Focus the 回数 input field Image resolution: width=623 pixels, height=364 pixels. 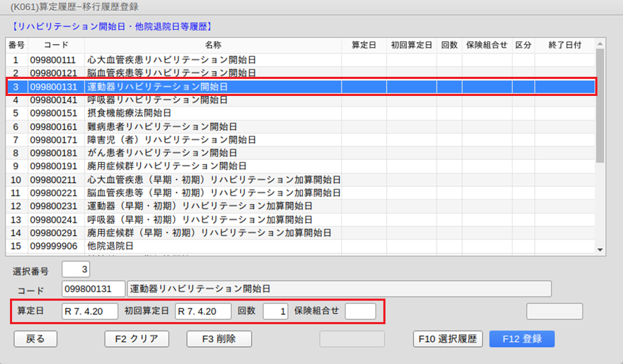275,311
